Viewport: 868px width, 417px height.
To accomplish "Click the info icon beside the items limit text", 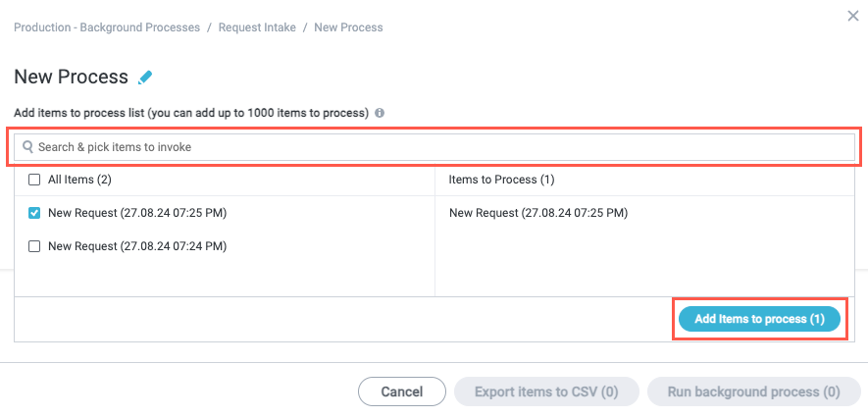I will click(380, 113).
